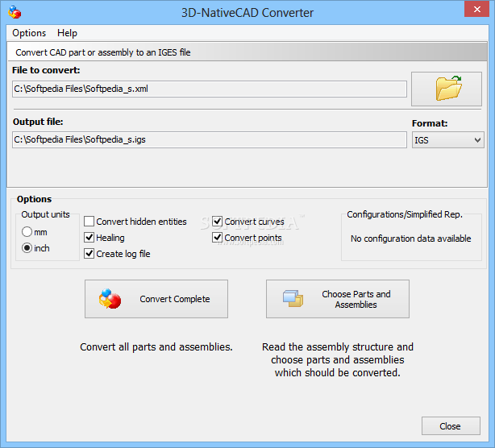The image size is (495, 448).
Task: Click the open folder browse icon
Action: (446, 89)
